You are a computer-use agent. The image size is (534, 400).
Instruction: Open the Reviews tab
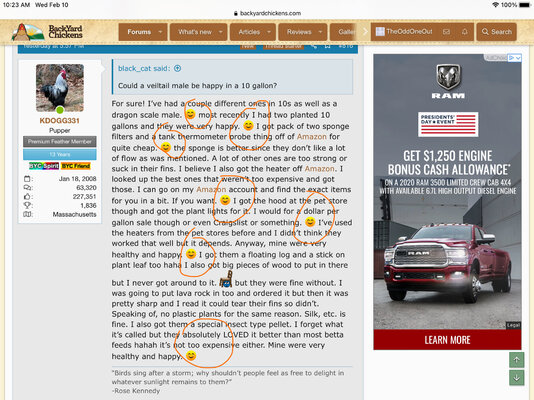tap(299, 32)
